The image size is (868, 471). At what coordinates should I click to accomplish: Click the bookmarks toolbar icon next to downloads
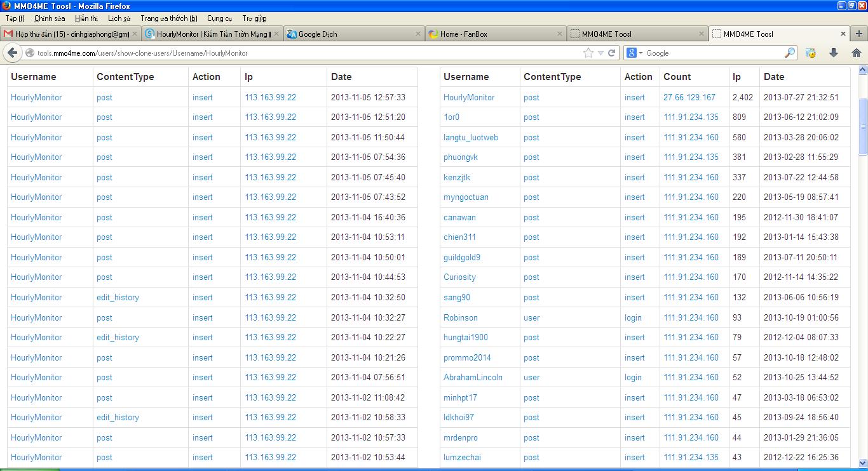click(811, 53)
